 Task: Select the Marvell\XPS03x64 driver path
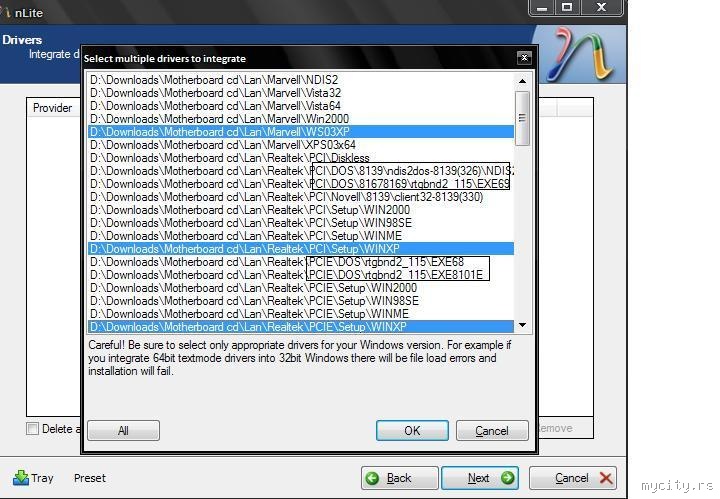point(301,145)
